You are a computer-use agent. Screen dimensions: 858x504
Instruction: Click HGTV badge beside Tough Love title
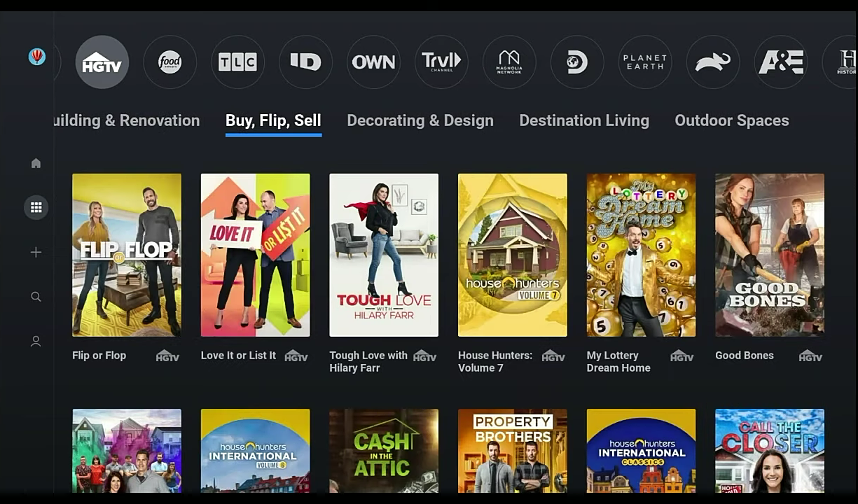[424, 356]
